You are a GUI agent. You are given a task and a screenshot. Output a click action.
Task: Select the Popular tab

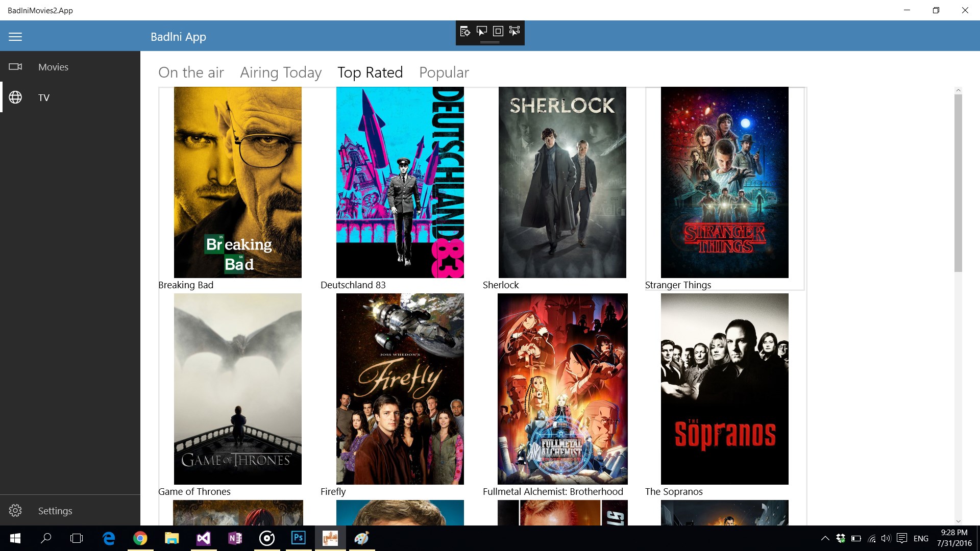tap(444, 72)
